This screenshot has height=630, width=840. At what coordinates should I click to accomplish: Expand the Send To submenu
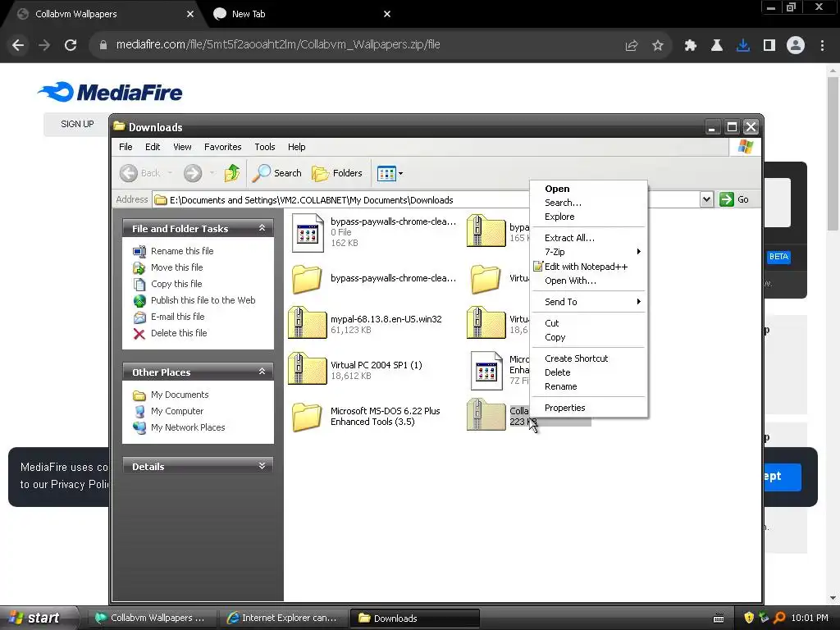[x=588, y=302]
